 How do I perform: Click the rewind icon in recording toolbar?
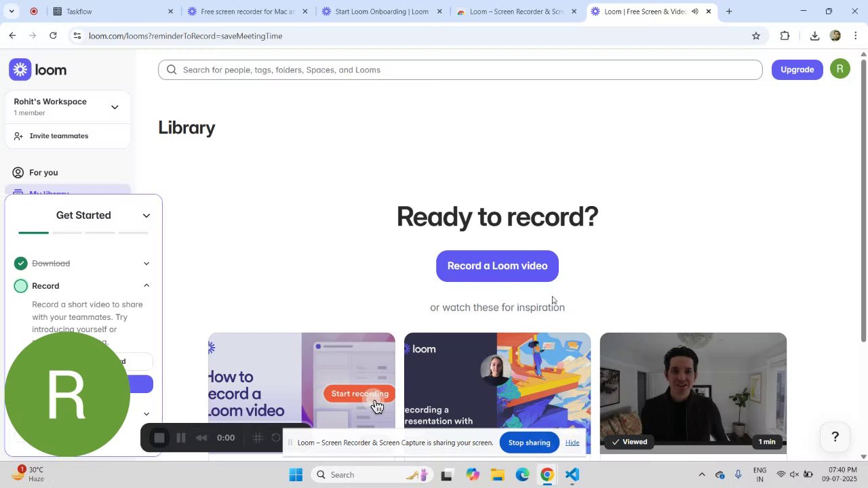(x=201, y=438)
